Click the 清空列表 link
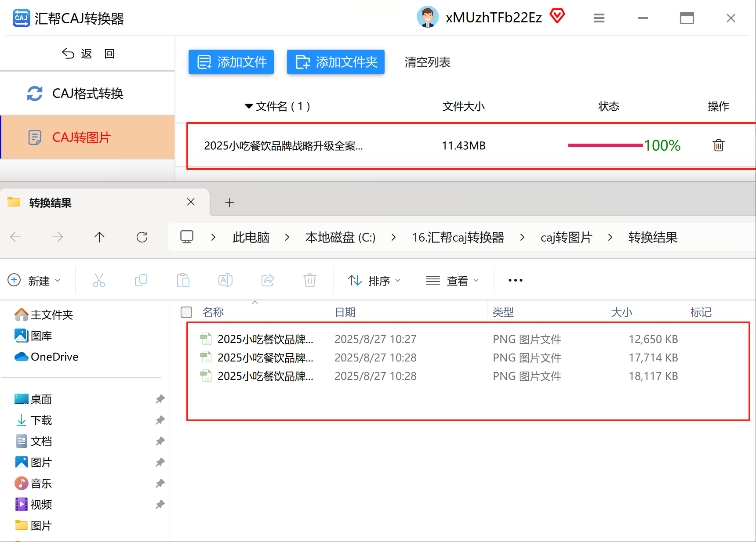Viewport: 756px width, 542px height. [x=427, y=62]
